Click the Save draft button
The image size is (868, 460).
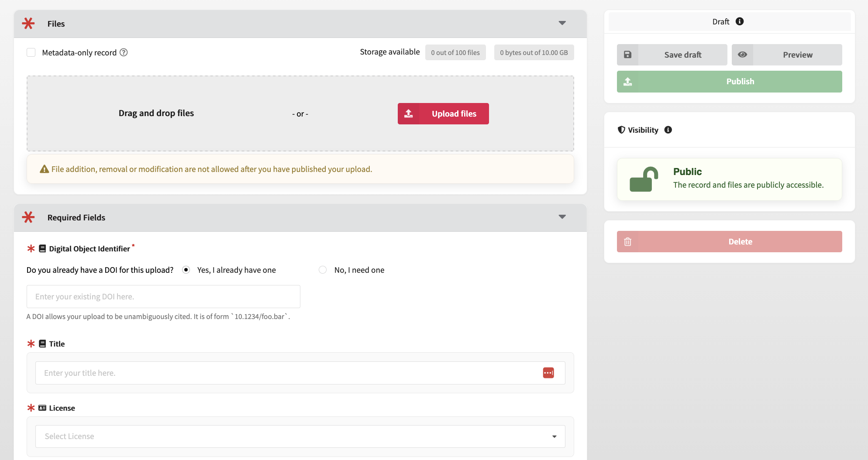672,55
